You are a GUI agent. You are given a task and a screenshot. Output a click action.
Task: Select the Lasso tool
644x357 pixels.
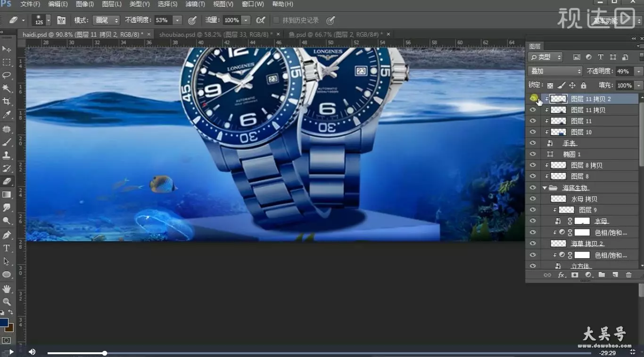coord(7,75)
